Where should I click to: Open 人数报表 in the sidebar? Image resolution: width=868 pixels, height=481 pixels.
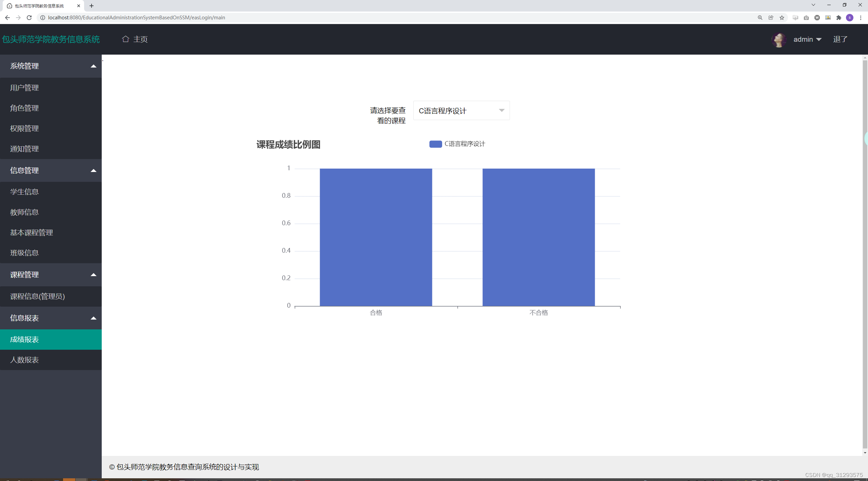[24, 360]
